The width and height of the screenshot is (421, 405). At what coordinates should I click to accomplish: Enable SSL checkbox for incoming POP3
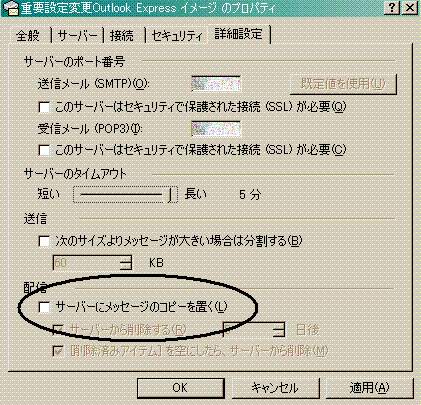[x=44, y=150]
